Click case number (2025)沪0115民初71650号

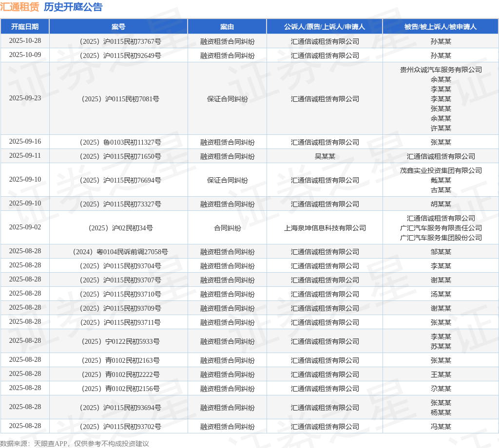point(120,156)
